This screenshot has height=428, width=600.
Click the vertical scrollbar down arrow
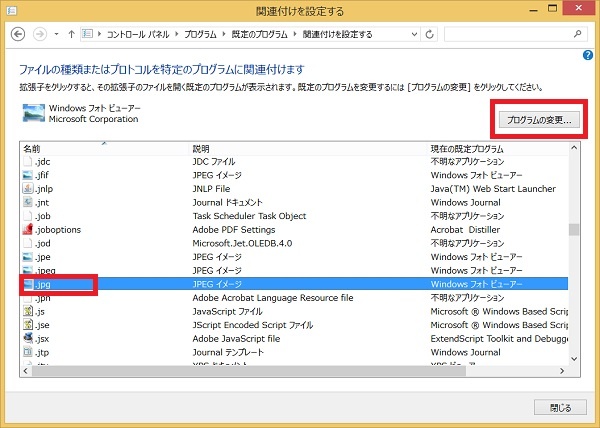pos(574,359)
